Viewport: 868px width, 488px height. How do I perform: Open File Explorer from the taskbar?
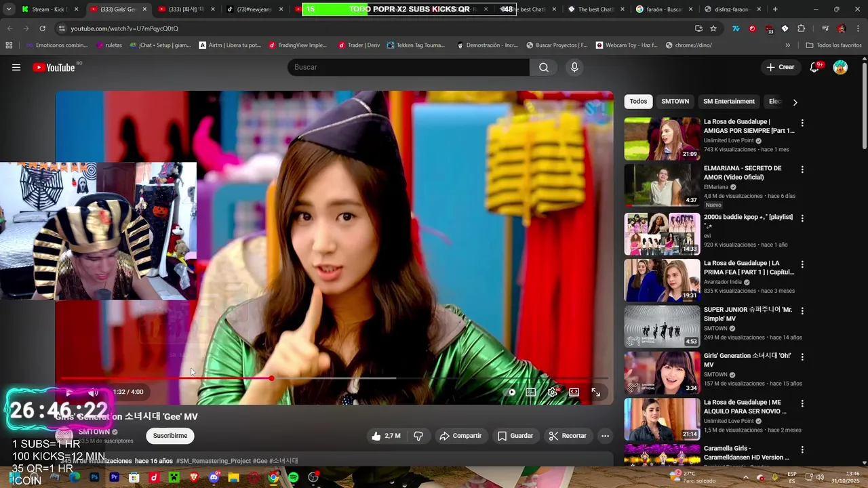tap(234, 477)
